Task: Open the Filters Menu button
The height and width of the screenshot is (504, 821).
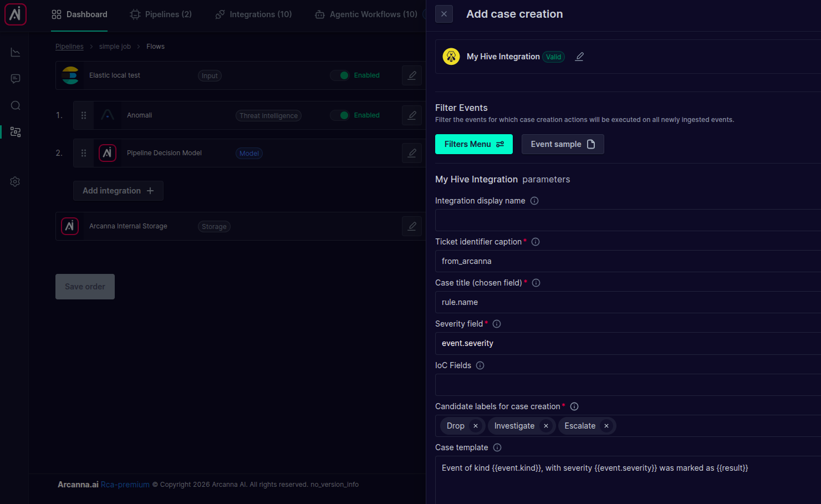Action: pos(474,144)
